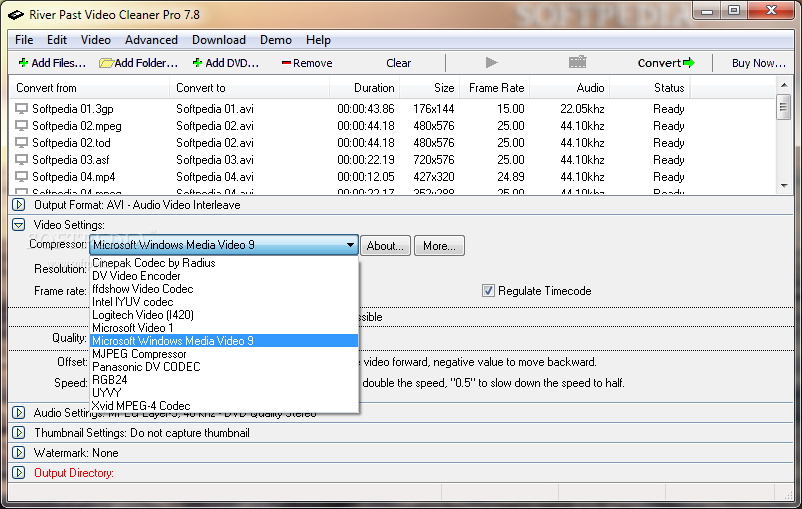This screenshot has width=802, height=509.
Task: Click the Add DVD toolbar button
Action: 226,63
